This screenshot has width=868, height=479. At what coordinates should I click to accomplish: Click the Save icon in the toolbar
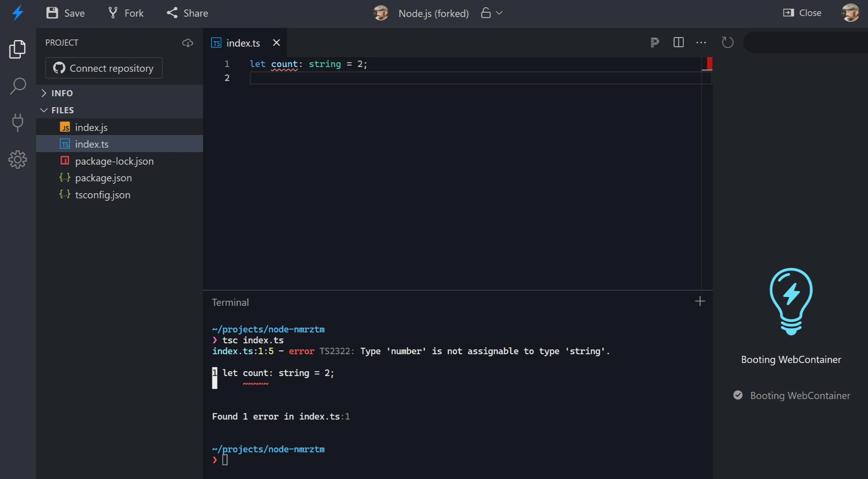pos(52,12)
